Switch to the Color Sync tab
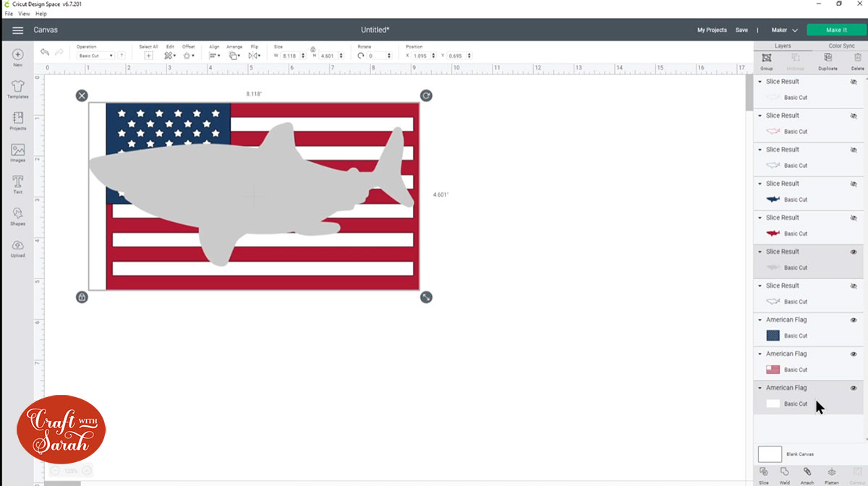 click(841, 46)
